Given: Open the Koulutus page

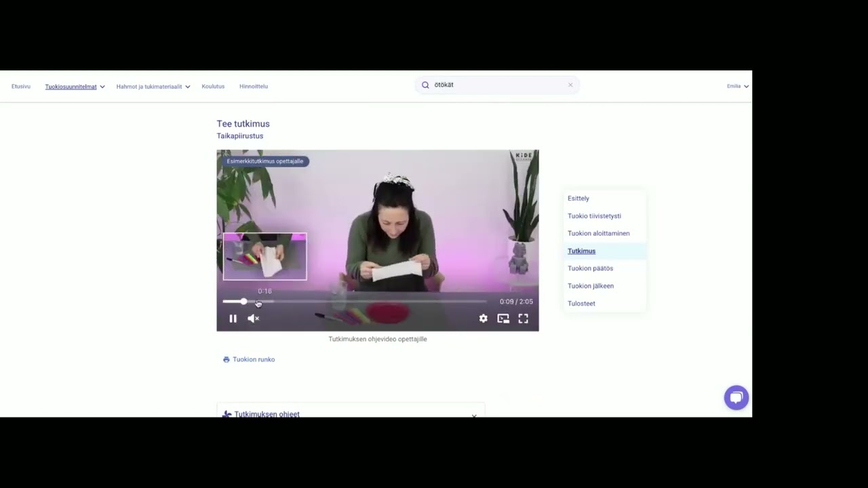Looking at the screenshot, I should pos(213,86).
